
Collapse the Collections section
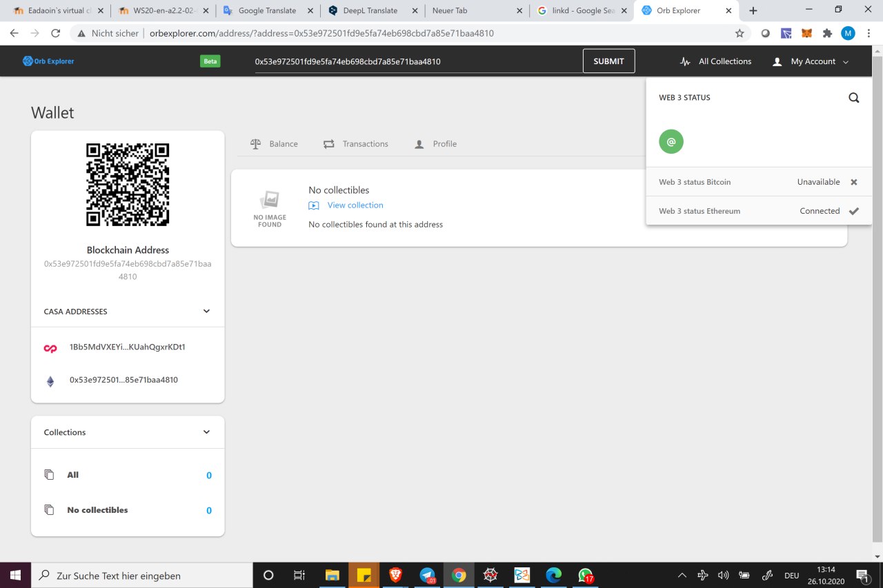[206, 432]
